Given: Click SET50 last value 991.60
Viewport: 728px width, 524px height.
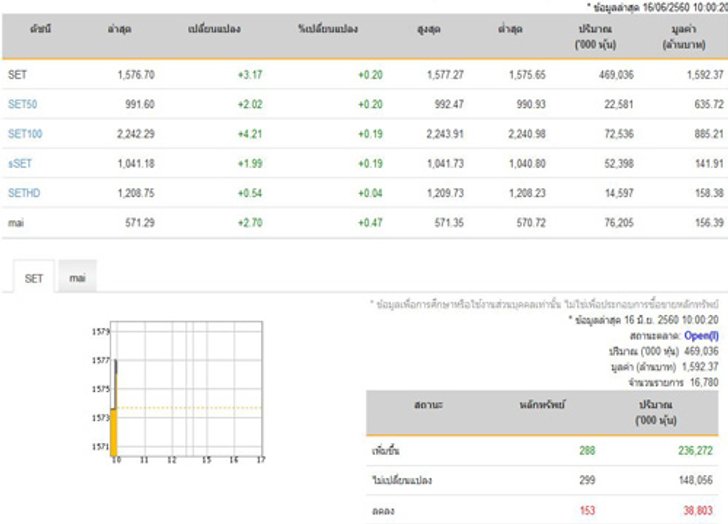Looking at the screenshot, I should (x=140, y=104).
